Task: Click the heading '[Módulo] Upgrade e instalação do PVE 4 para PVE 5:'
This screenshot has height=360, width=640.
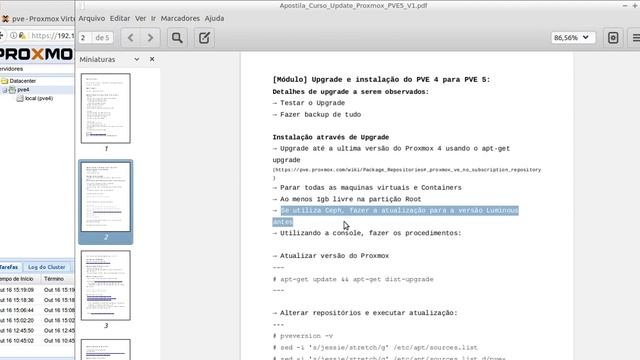Action: coord(381,80)
